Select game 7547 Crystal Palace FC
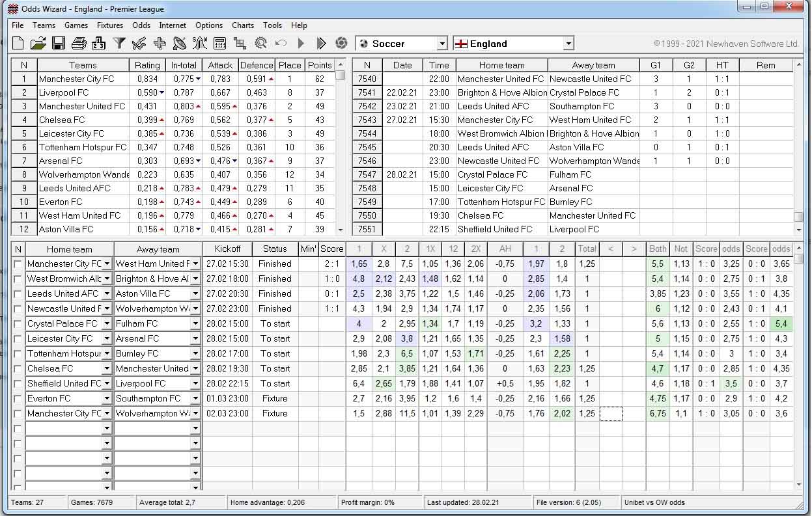 click(572, 174)
